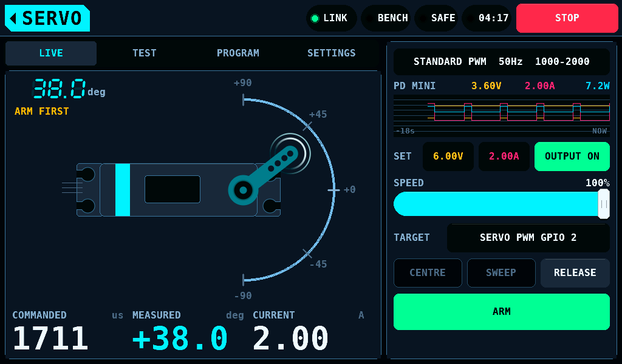
Task: Click the CENTRE button
Action: click(x=428, y=273)
